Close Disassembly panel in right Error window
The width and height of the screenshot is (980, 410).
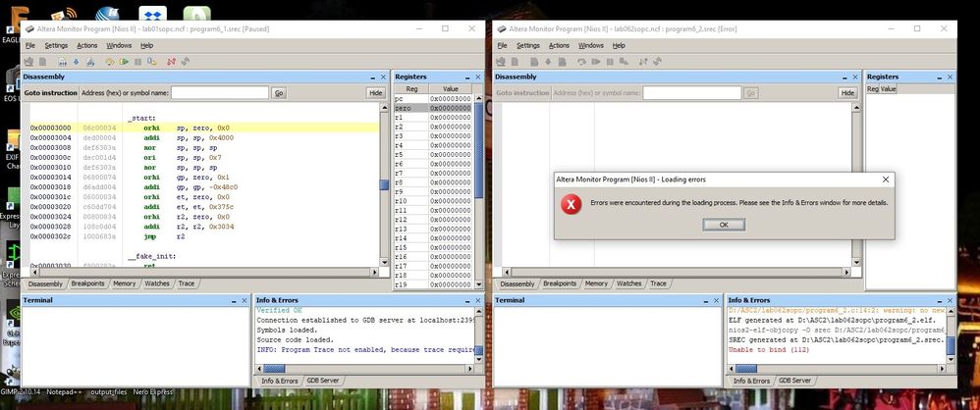pyautogui.click(x=855, y=77)
